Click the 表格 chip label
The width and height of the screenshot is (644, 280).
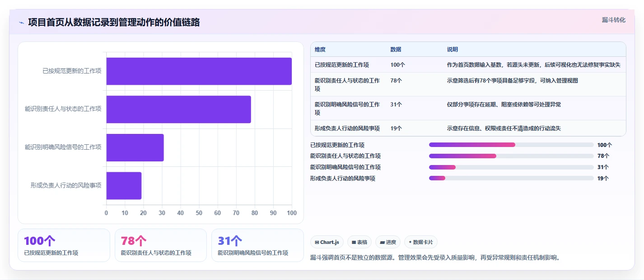click(362, 243)
